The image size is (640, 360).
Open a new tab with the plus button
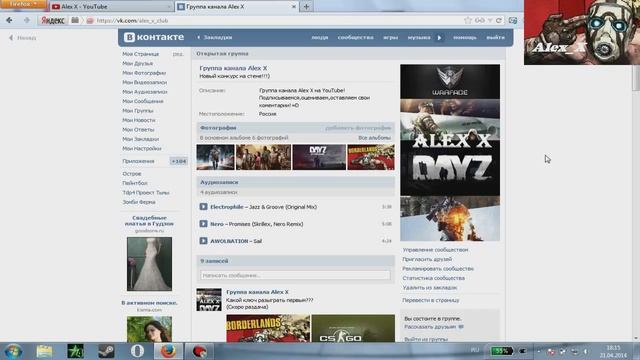pos(306,7)
